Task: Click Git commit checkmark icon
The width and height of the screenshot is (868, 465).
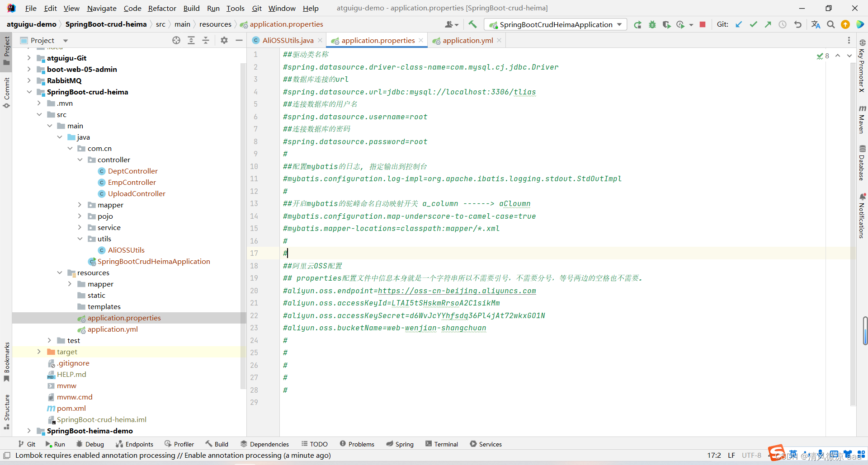Action: pyautogui.click(x=753, y=24)
